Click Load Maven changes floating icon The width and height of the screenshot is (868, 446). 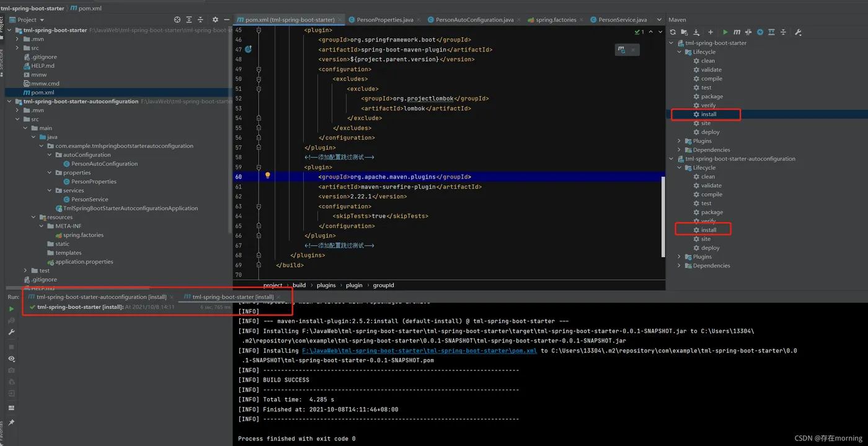point(622,50)
